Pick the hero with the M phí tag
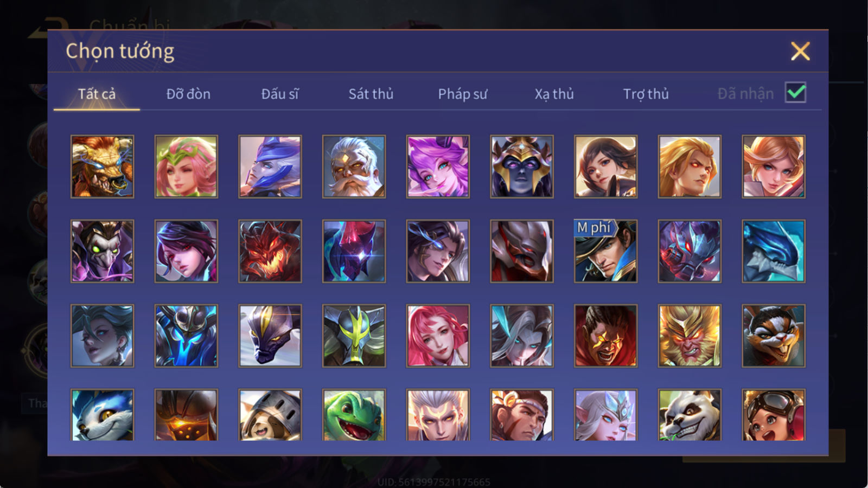The height and width of the screenshot is (488, 868). pos(605,251)
